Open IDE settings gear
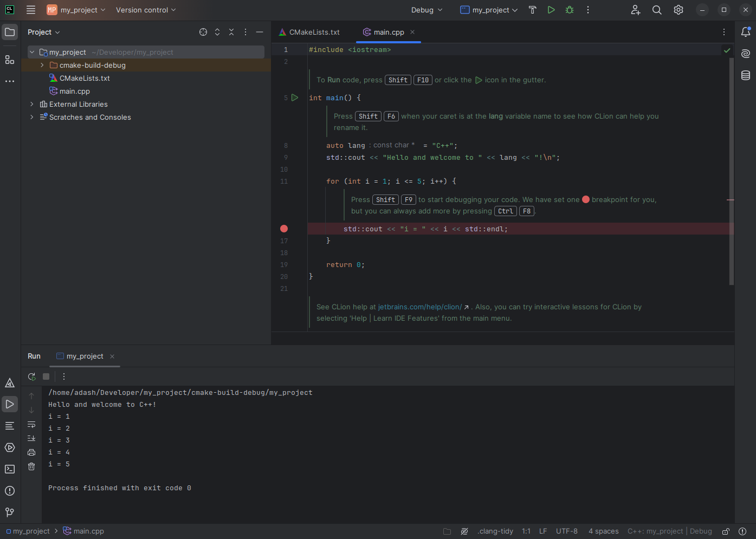This screenshot has width=756, height=539. tap(679, 10)
